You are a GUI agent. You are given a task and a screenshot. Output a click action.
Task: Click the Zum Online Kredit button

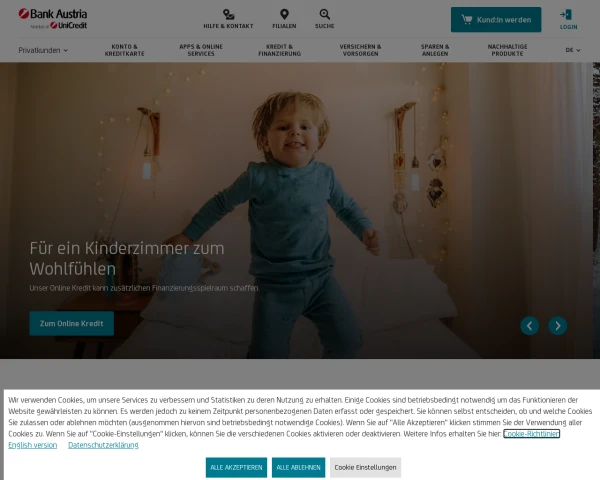click(72, 323)
